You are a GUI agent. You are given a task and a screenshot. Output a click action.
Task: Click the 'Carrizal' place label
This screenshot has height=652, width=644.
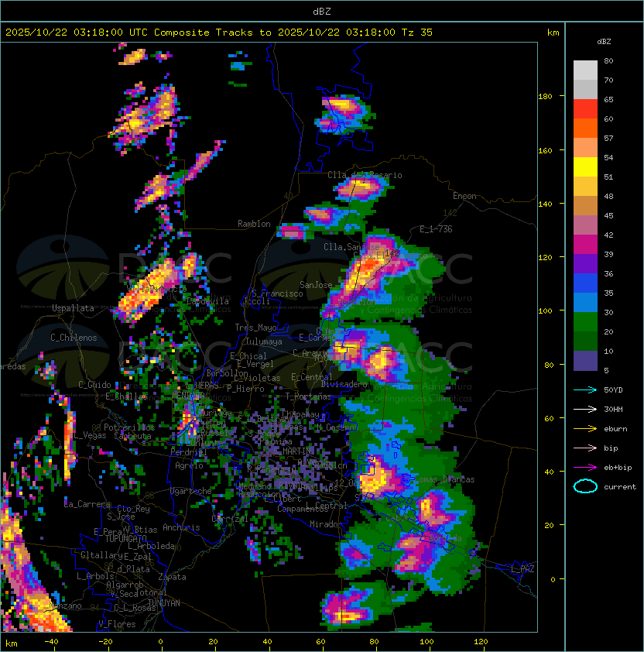230,519
